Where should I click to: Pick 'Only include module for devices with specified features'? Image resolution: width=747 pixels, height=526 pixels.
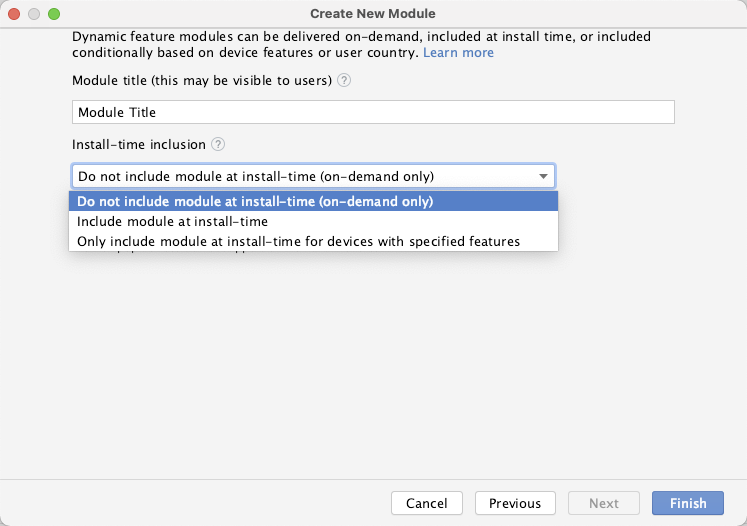click(298, 241)
